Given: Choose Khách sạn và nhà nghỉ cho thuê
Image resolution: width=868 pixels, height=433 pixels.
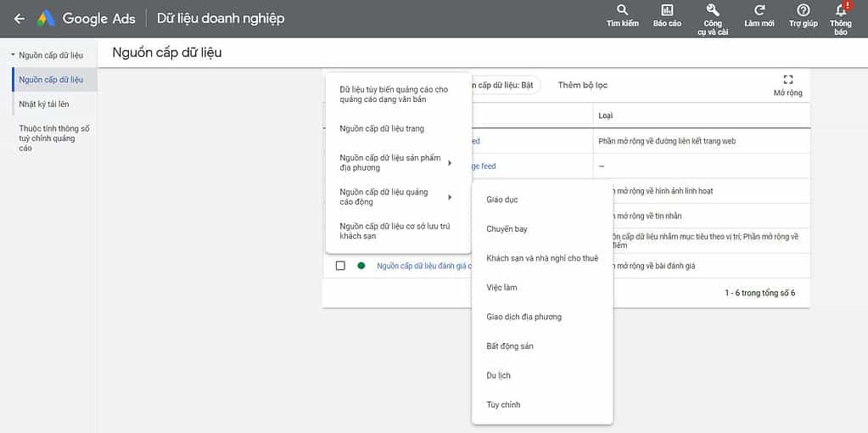Looking at the screenshot, I should coord(542,258).
